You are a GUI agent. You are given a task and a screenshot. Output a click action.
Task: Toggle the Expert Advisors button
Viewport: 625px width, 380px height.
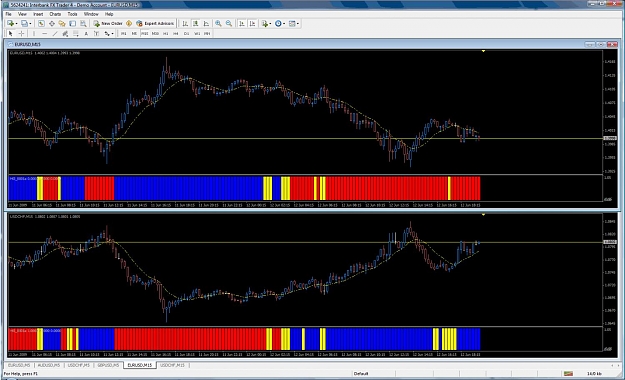click(155, 24)
